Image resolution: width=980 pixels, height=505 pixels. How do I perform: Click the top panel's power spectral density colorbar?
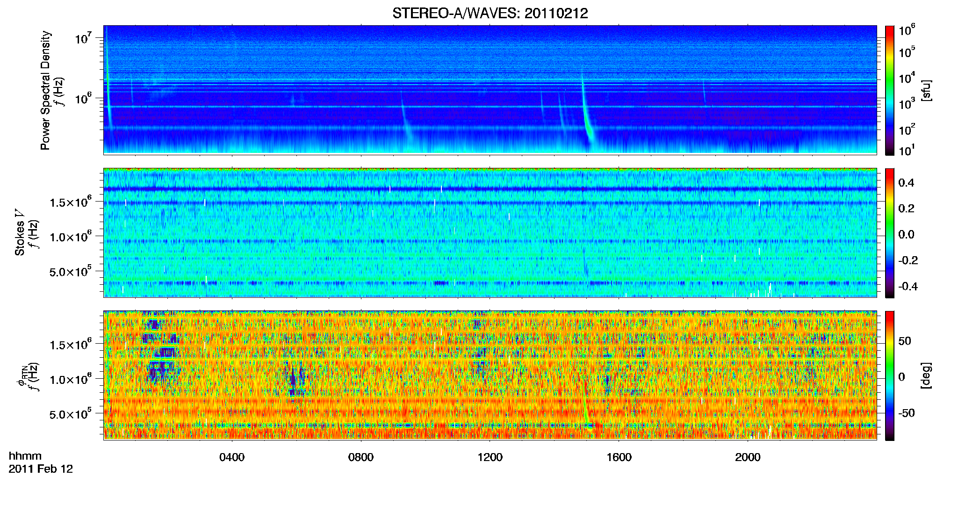tap(890, 90)
